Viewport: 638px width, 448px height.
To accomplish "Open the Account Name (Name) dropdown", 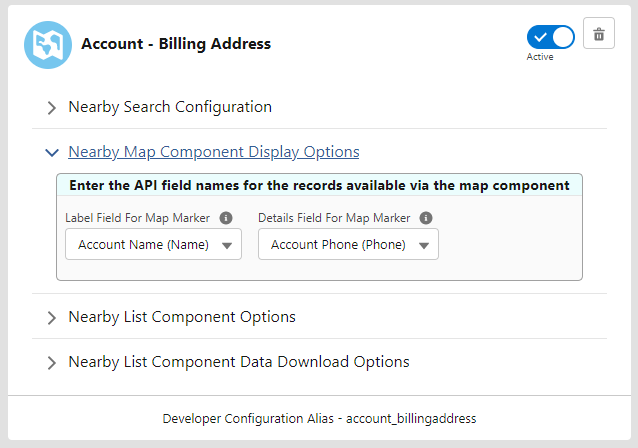I will [143, 245].
